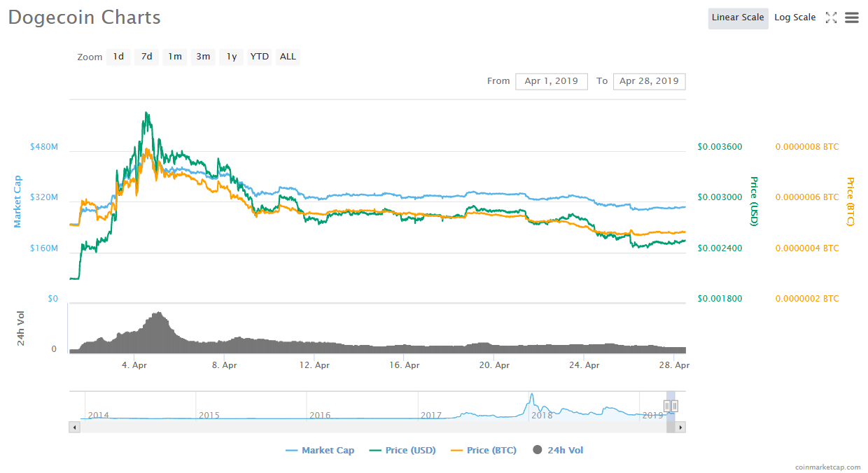Image resolution: width=868 pixels, height=473 pixels.
Task: Click the volume peak bar near 5 Apr
Action: [x=160, y=332]
